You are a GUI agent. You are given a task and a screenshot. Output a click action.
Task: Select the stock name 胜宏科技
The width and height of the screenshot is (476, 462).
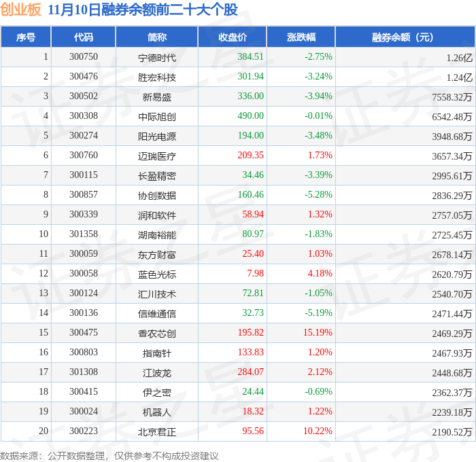click(157, 77)
